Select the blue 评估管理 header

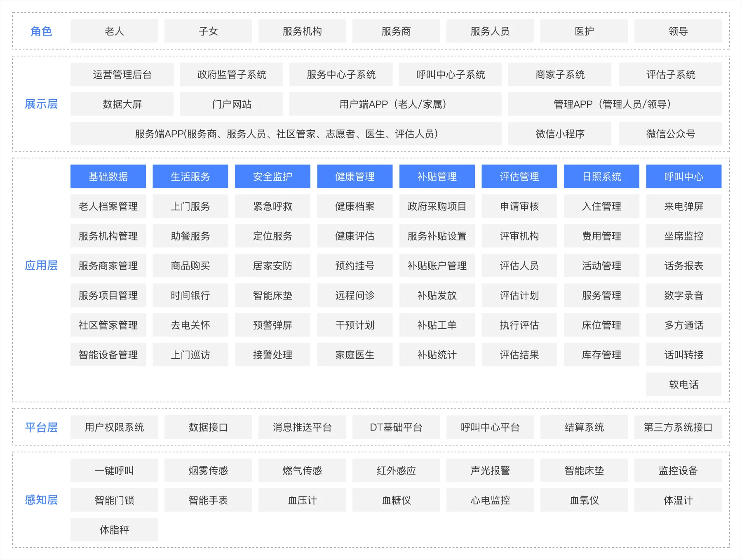coord(519,176)
